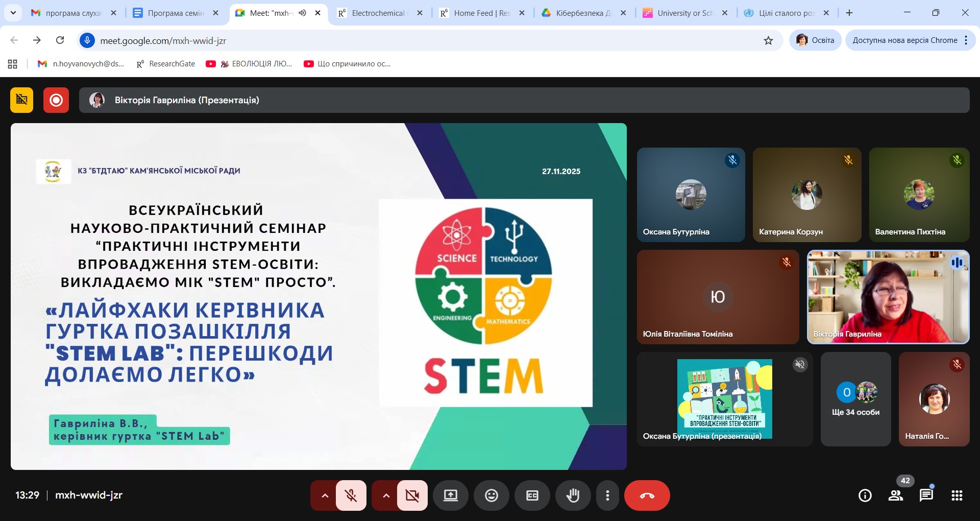
Task: Expand audio settings arrow beside microphone
Action: (x=325, y=495)
